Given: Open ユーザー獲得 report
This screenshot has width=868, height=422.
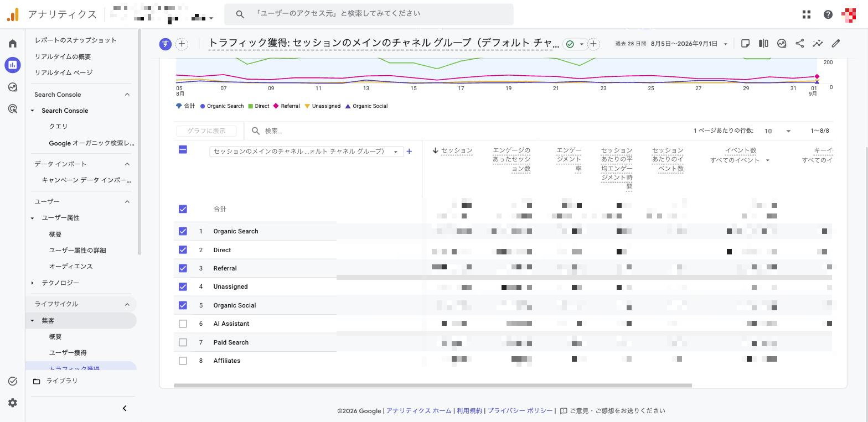Looking at the screenshot, I should (x=68, y=353).
